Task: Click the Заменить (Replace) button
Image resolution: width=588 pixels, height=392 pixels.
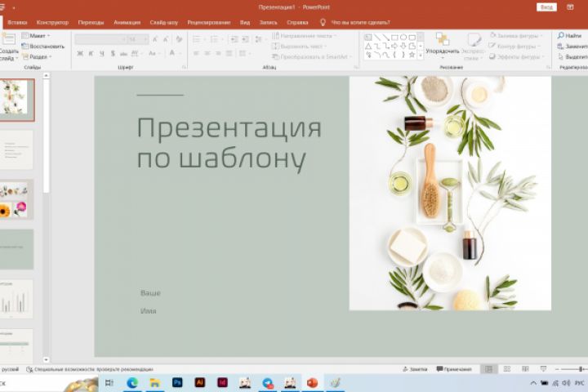Action: pyautogui.click(x=572, y=46)
